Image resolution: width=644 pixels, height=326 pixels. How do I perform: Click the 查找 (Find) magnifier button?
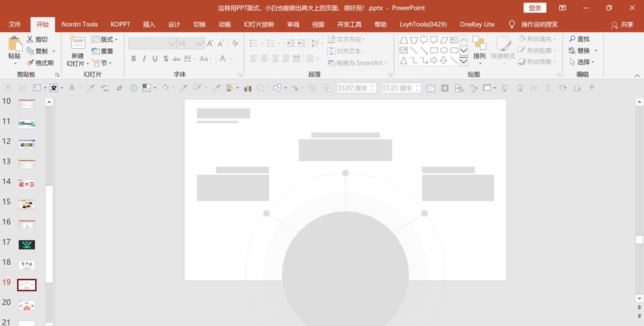point(580,39)
